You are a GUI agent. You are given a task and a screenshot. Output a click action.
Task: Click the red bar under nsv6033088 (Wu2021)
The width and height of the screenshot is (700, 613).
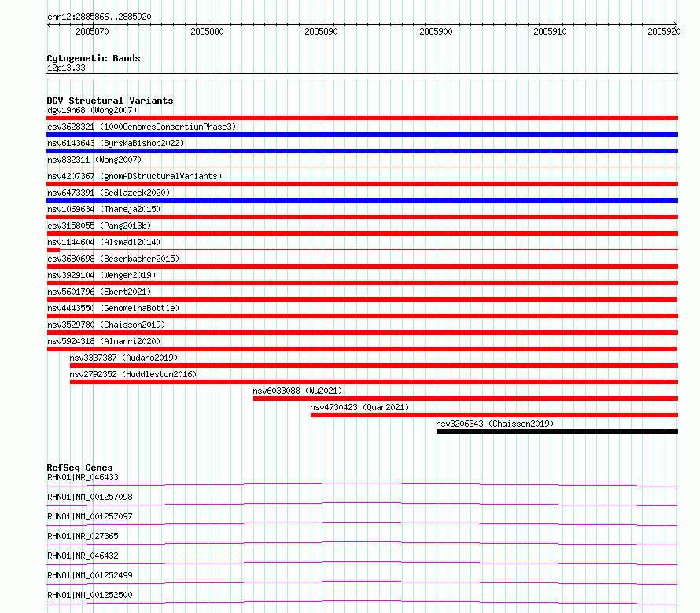(466, 398)
